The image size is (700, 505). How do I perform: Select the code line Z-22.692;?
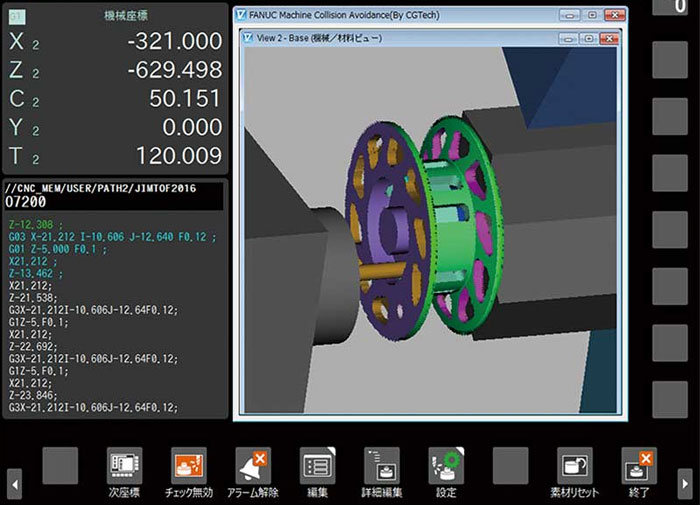pos(33,346)
